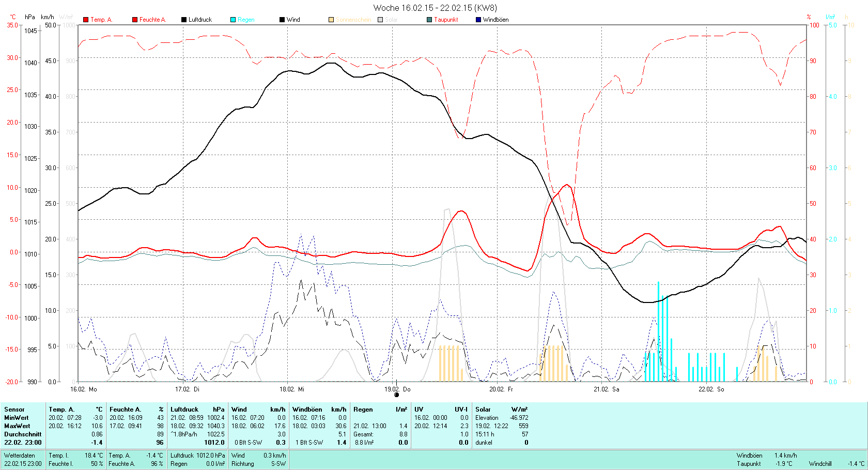The height and width of the screenshot is (470, 868).
Task: Select the 'Regen' legend label
Action: pos(246,20)
